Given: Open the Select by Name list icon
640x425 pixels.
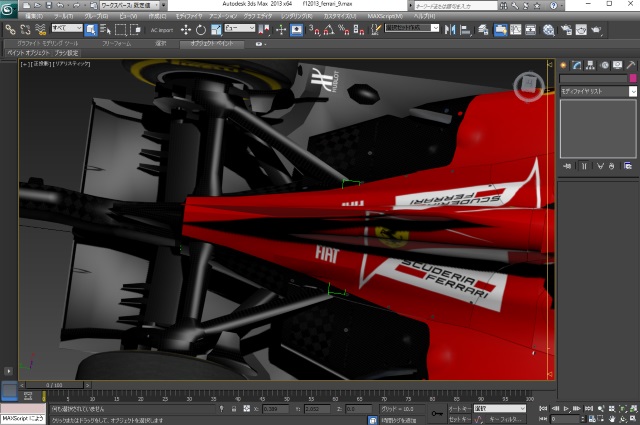Looking at the screenshot, I should coord(105,30).
